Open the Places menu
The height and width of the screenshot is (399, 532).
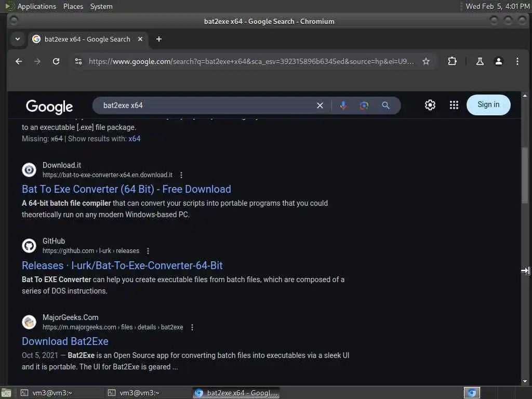point(73,6)
